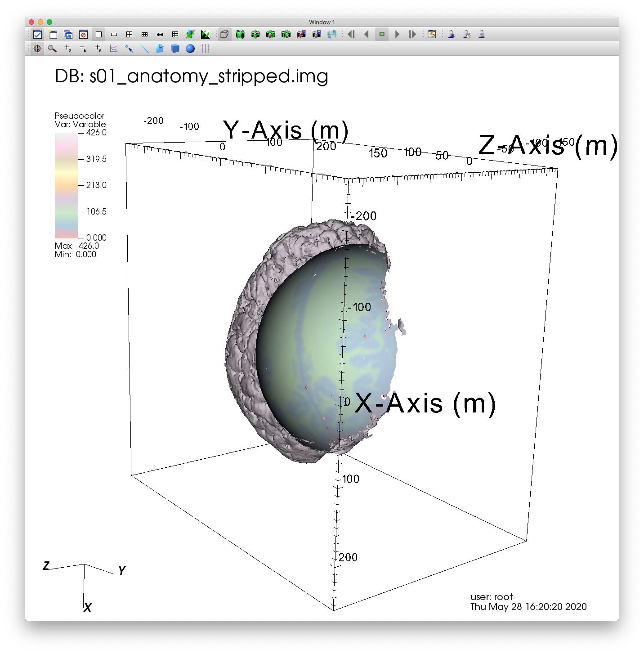This screenshot has width=644, height=654.
Task: Redo the view change
Action: tap(286, 34)
